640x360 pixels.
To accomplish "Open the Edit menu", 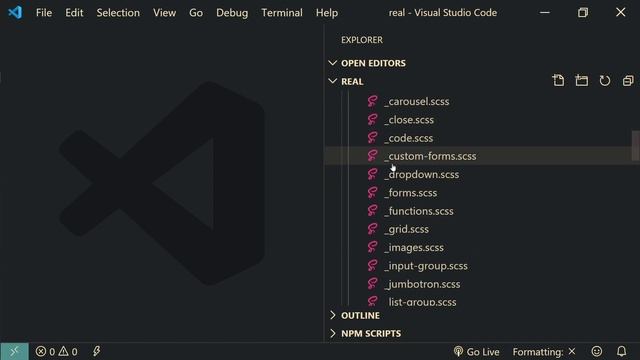I will [74, 13].
